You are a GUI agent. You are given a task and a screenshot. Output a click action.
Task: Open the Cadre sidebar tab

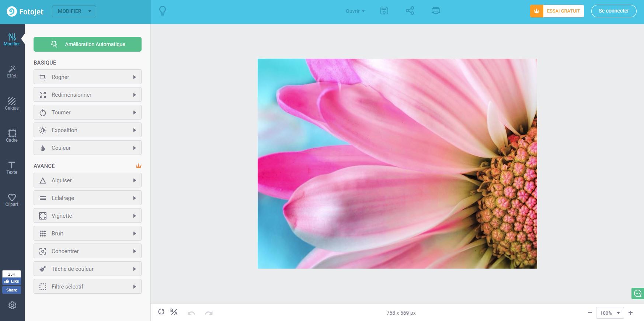pos(12,136)
